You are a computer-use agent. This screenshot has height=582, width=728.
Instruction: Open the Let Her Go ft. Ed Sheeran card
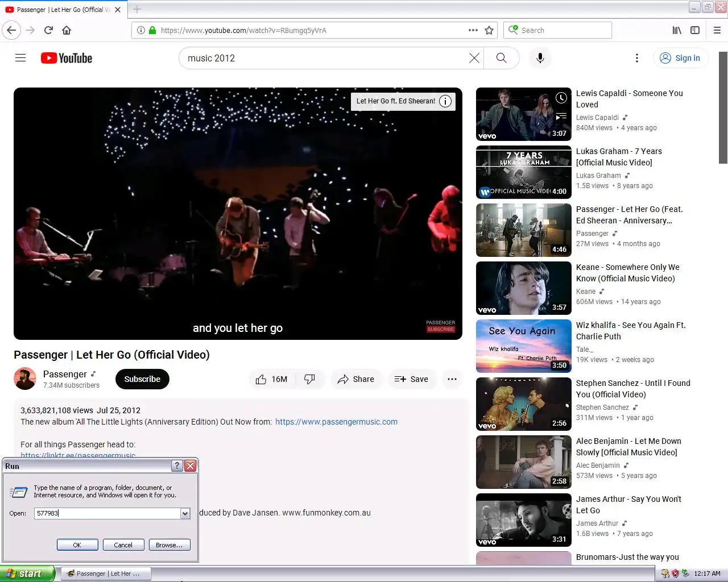point(403,101)
